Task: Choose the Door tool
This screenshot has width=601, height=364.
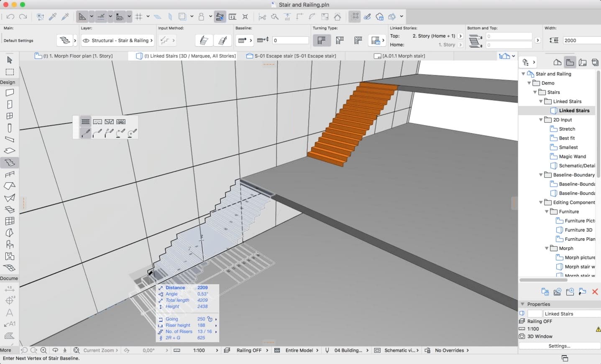Action: [10, 104]
